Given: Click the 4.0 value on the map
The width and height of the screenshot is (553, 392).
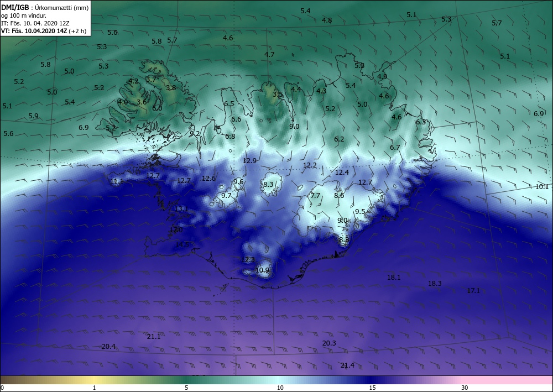Looking at the screenshot, I should point(123,102).
